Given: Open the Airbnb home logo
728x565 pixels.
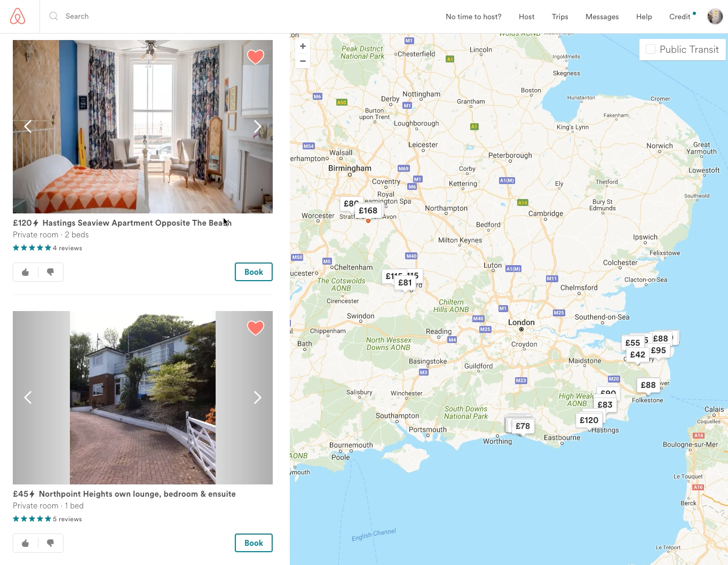Looking at the screenshot, I should point(18,17).
